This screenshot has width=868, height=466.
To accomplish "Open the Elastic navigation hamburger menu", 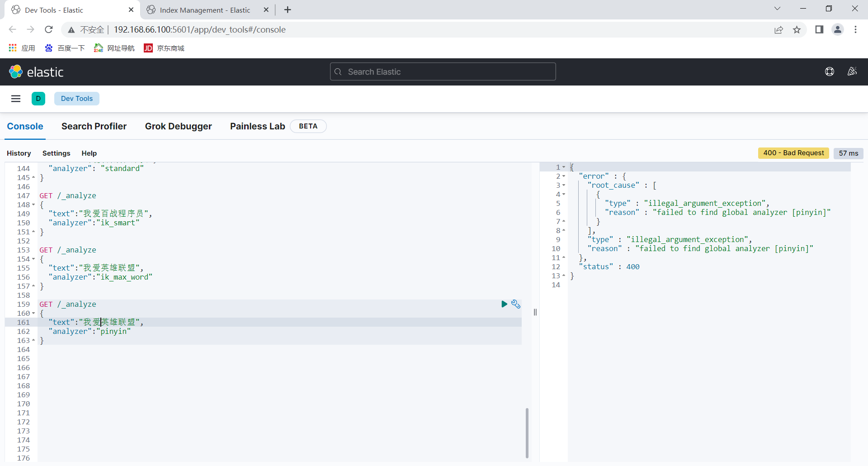I will (16, 99).
